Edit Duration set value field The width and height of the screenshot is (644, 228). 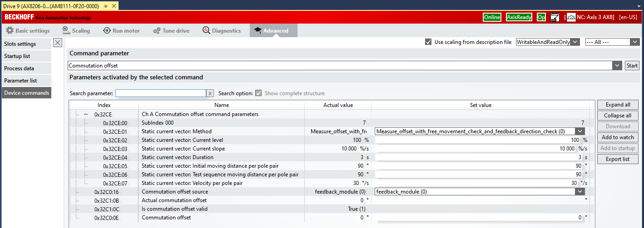(479, 157)
